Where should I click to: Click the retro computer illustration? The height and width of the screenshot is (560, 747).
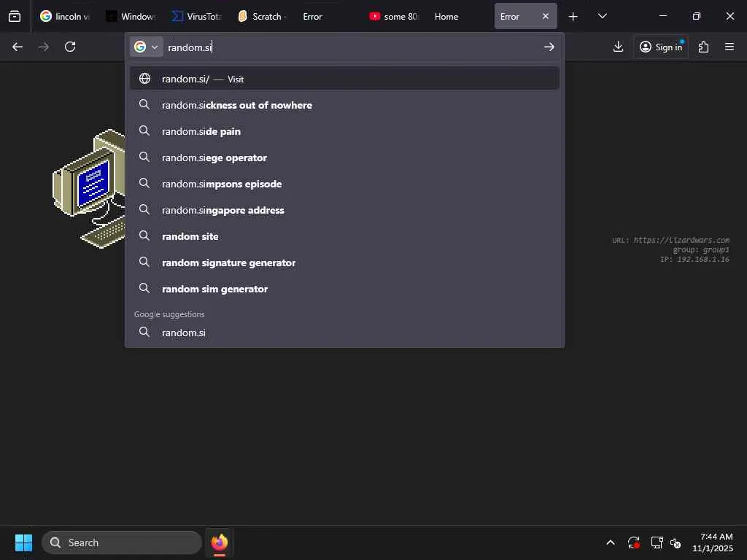pos(88,189)
